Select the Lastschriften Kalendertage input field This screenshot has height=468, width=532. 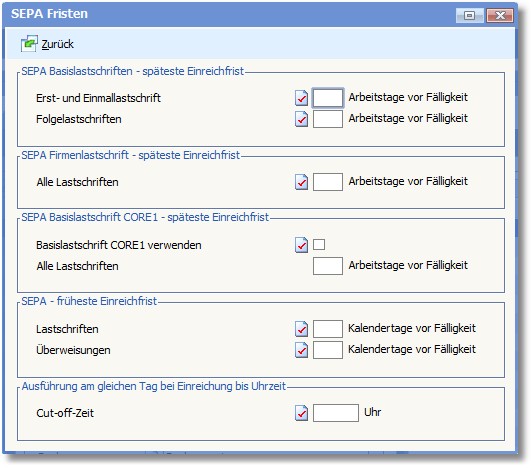(328, 329)
